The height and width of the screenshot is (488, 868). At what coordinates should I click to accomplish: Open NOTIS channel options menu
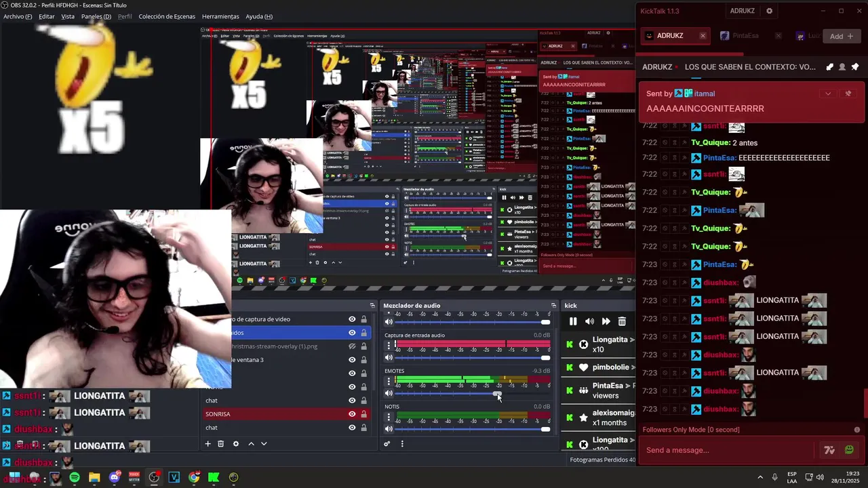tap(389, 418)
